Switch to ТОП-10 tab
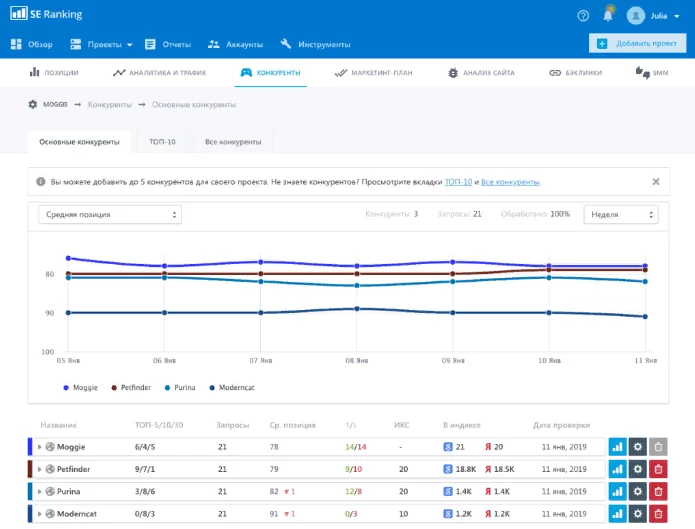695x529 pixels. [162, 142]
